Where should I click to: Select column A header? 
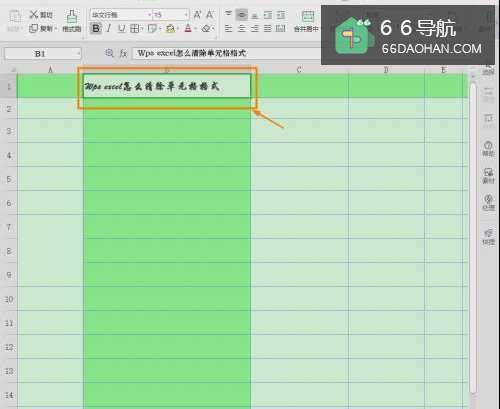coord(50,69)
